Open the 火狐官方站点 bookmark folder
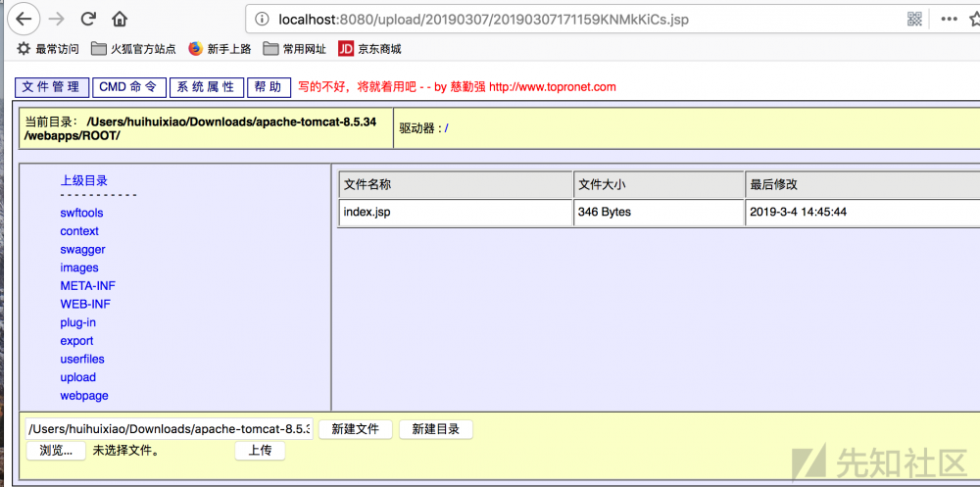The width and height of the screenshot is (980, 487). point(133,49)
